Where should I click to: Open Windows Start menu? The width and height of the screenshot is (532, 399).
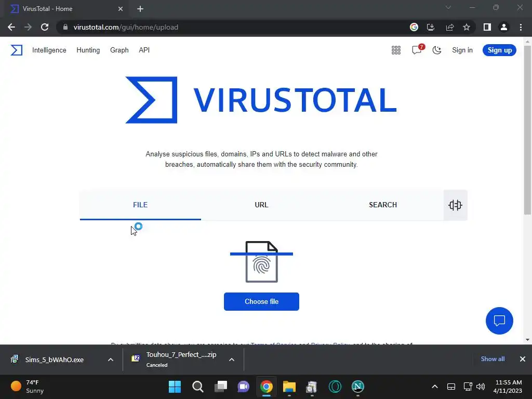coord(175,387)
